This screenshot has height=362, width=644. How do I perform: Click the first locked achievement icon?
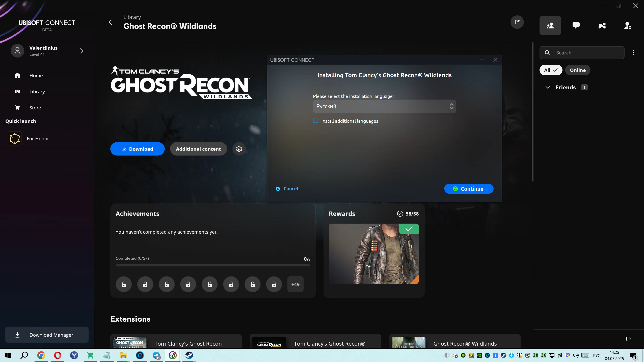(x=124, y=284)
